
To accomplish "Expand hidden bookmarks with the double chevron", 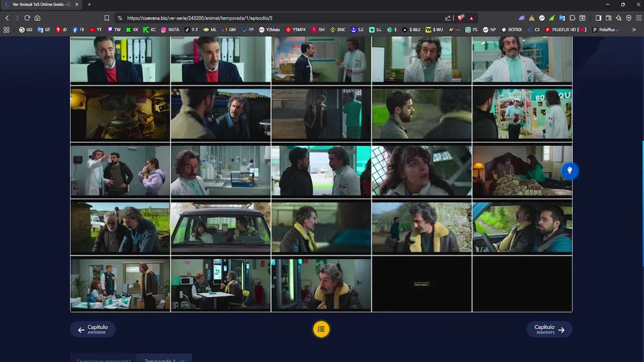I will tap(634, 30).
